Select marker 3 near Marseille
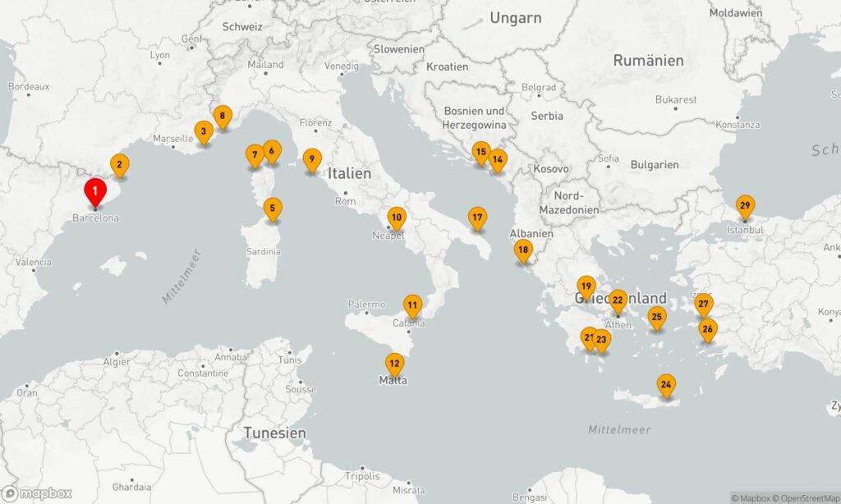This screenshot has width=841, height=504. (204, 132)
